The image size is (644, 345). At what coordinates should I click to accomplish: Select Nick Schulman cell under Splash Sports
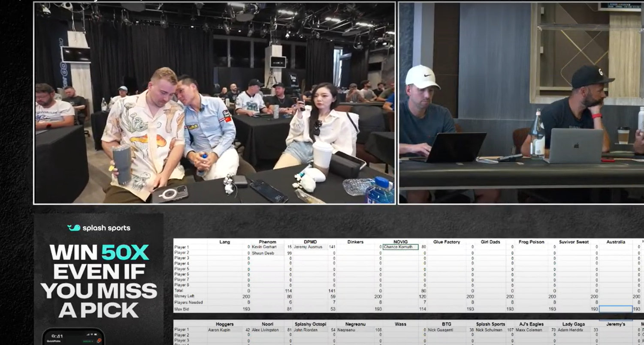490,330
